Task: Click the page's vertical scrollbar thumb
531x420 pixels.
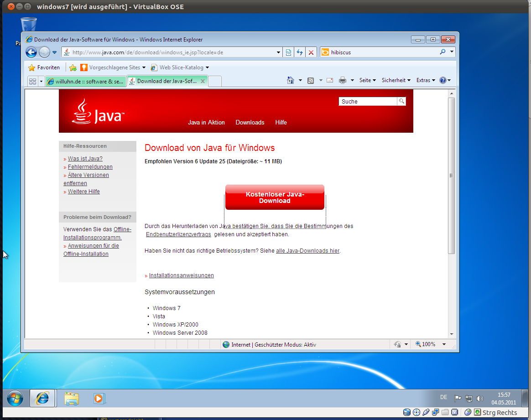Action: pyautogui.click(x=452, y=176)
